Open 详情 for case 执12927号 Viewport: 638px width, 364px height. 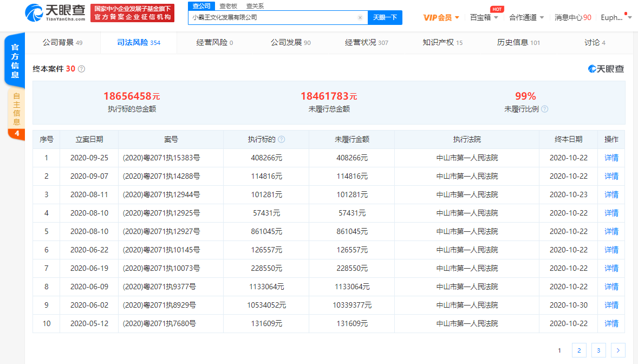click(x=611, y=231)
